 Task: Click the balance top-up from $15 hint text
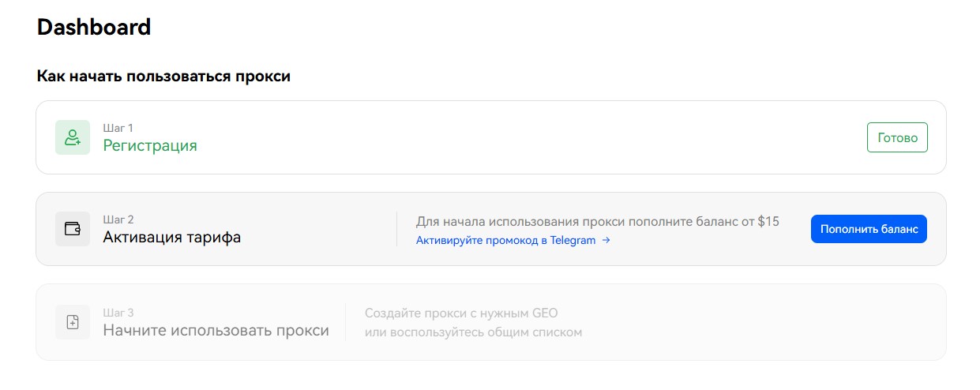pos(597,221)
